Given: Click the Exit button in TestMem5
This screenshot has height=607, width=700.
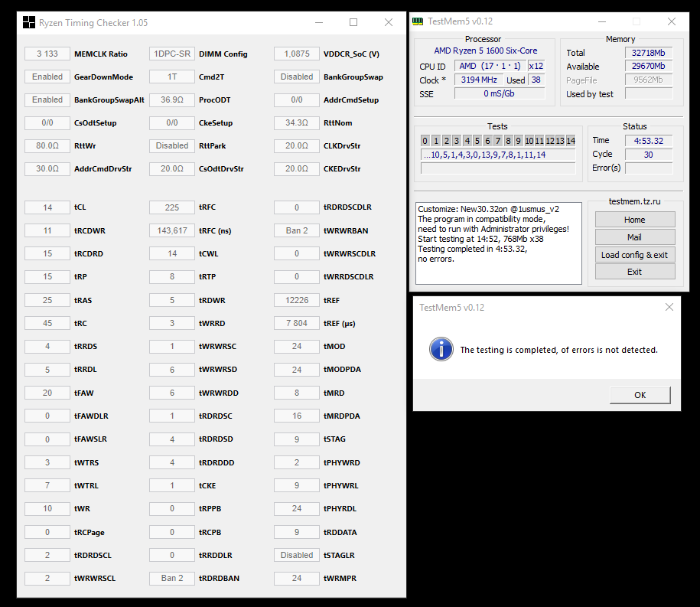Looking at the screenshot, I should tap(634, 272).
